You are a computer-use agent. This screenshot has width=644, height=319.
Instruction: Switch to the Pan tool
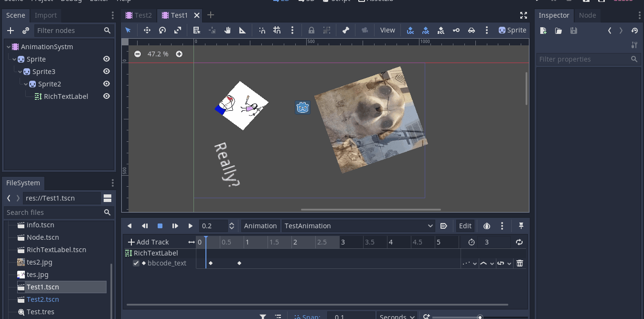tap(227, 30)
